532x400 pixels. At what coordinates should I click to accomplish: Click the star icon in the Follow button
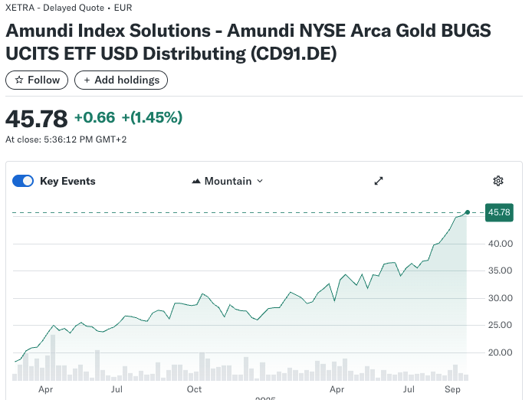click(x=19, y=80)
